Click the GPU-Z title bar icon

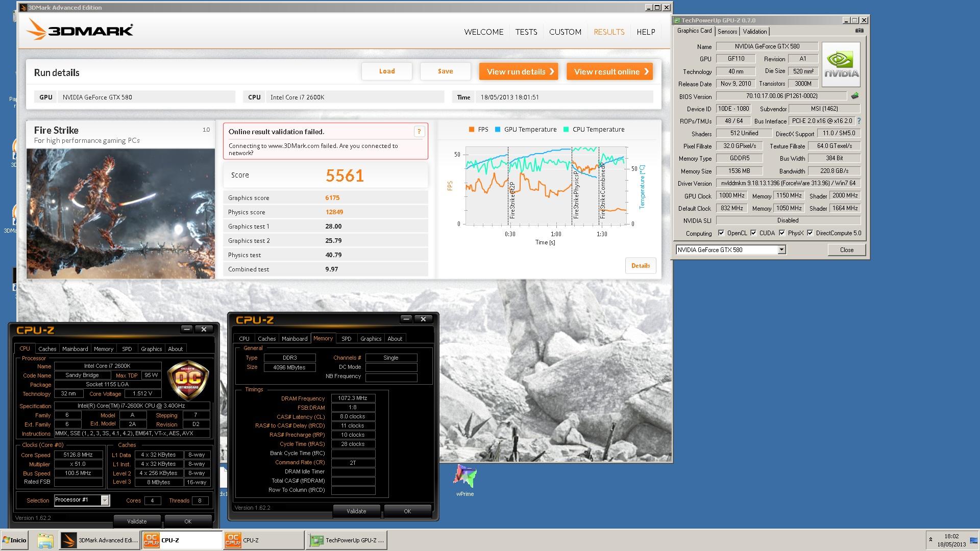click(677, 20)
